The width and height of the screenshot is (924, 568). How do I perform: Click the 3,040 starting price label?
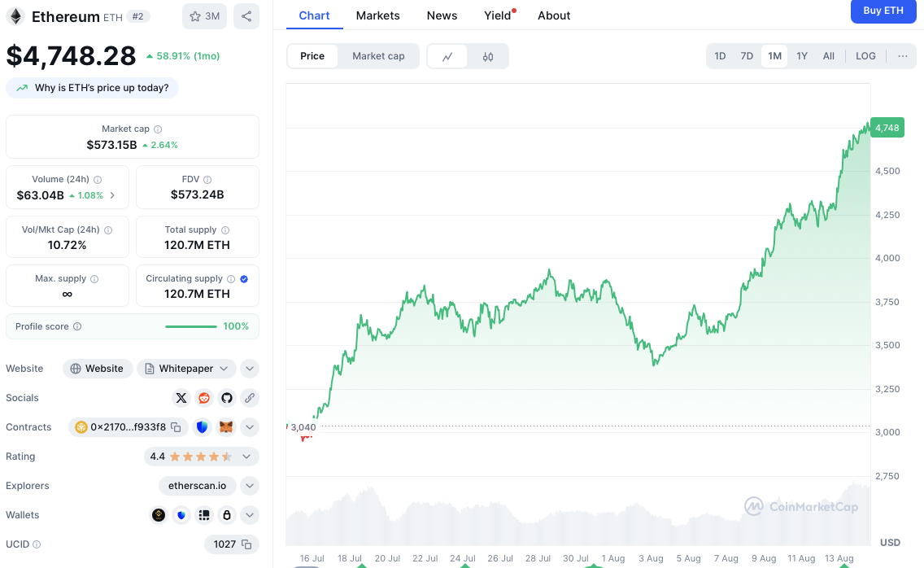point(303,427)
